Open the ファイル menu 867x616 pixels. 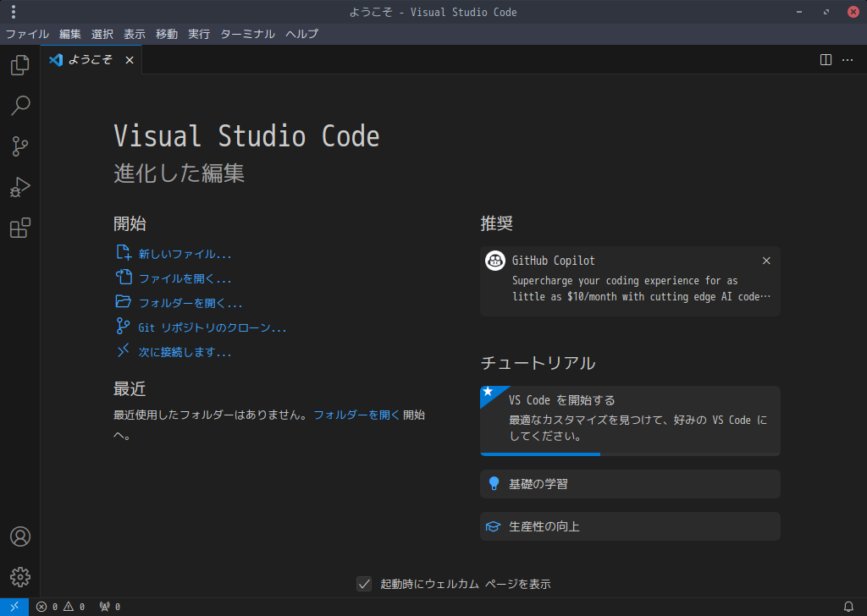[27, 34]
